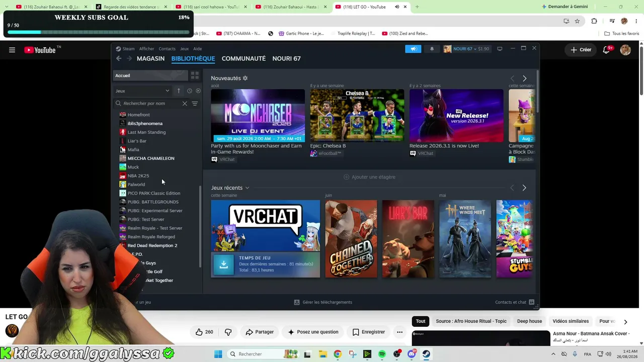
Task: Expand the Jeux récents shelf dropdown
Action: pos(247,188)
